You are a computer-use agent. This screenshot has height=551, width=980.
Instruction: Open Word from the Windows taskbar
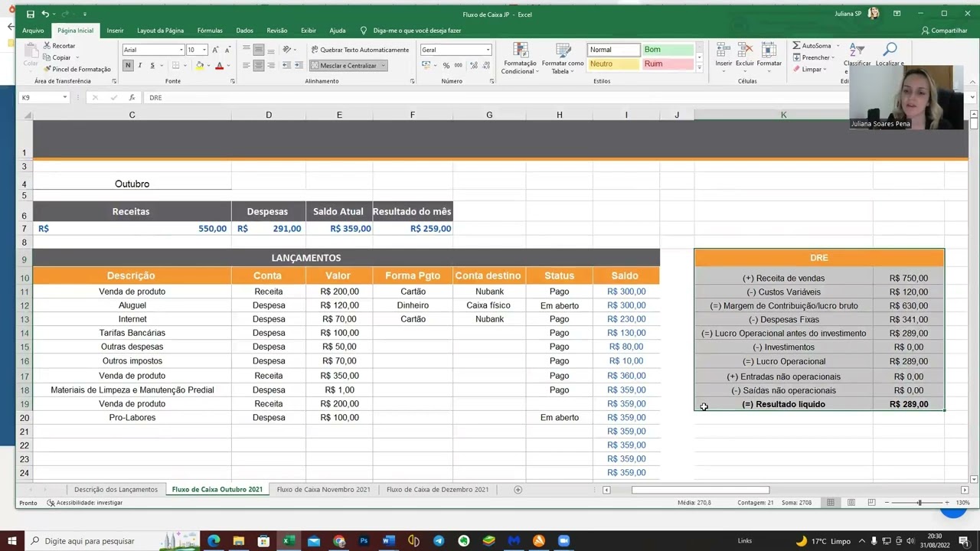click(x=388, y=541)
